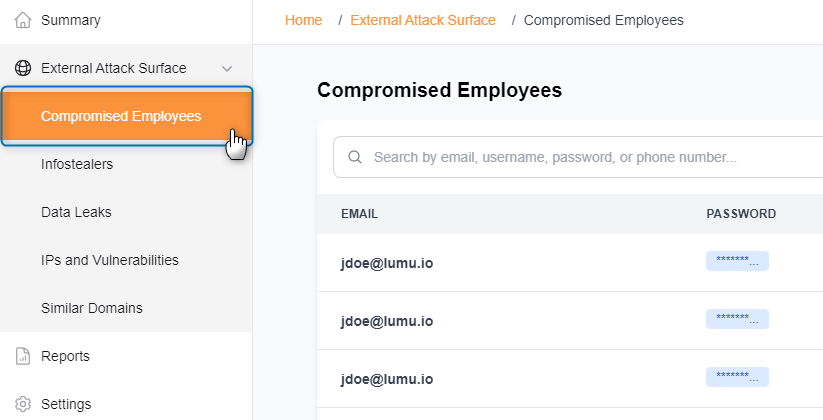823x420 pixels.
Task: Click the External Attack Surface globe icon
Action: [24, 68]
